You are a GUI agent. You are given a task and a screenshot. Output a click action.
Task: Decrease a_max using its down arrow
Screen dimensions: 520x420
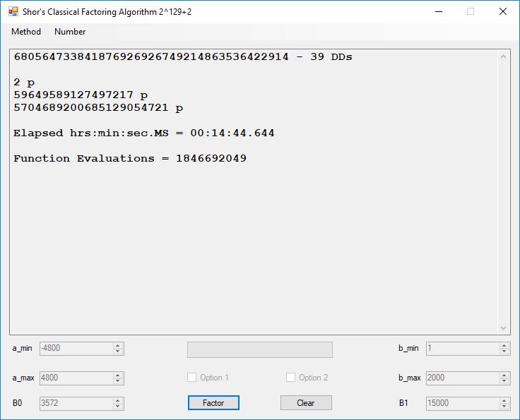(118, 381)
